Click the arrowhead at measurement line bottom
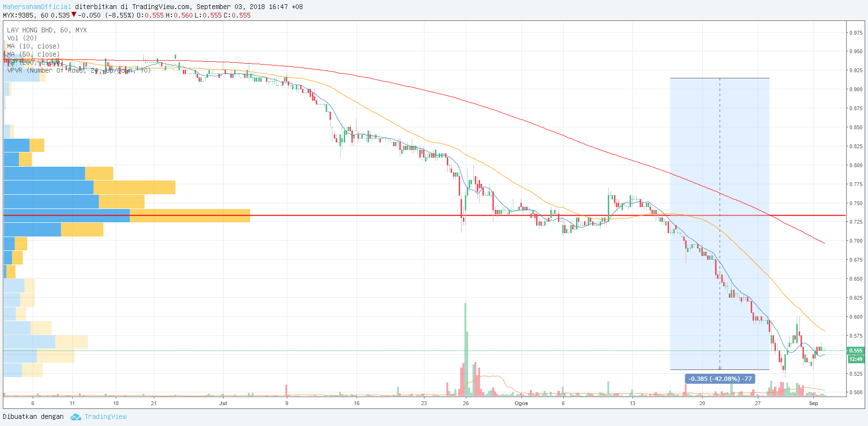Image resolution: width=868 pixels, height=426 pixels. [x=720, y=368]
